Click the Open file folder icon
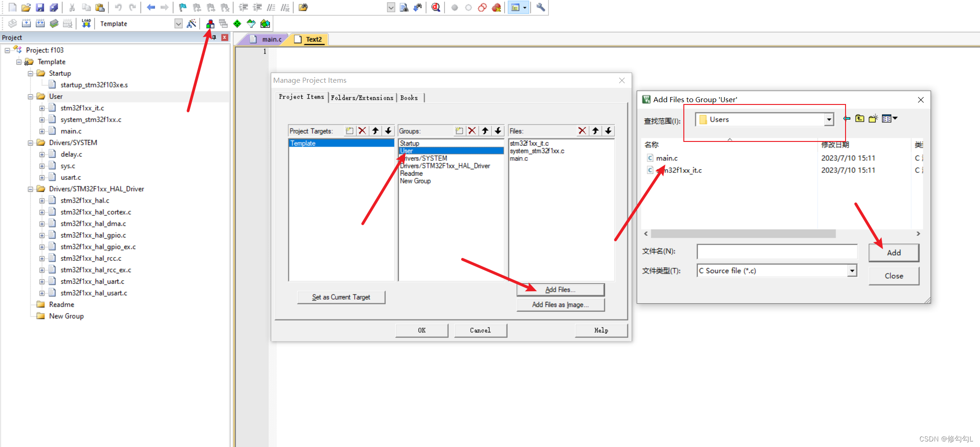Viewport: 980px width, 447px height. point(26,7)
